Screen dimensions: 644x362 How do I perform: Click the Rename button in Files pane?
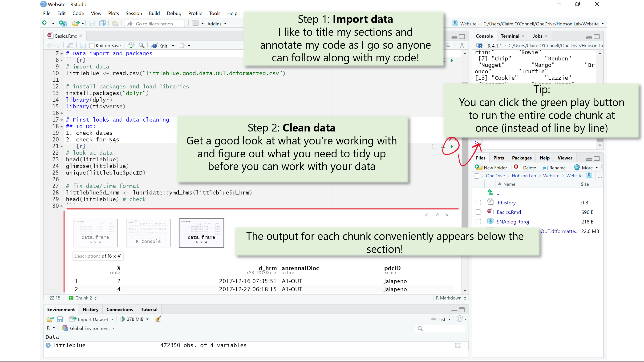pos(553,167)
